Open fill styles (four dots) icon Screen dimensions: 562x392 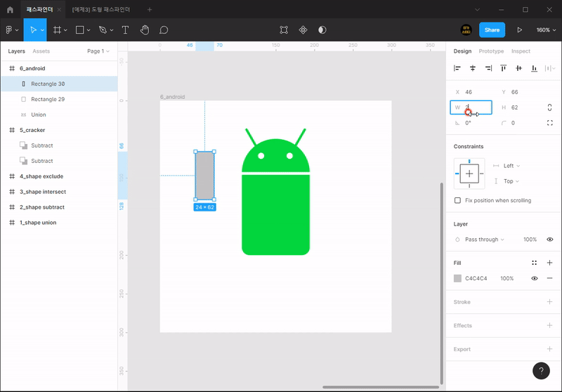[x=534, y=263]
